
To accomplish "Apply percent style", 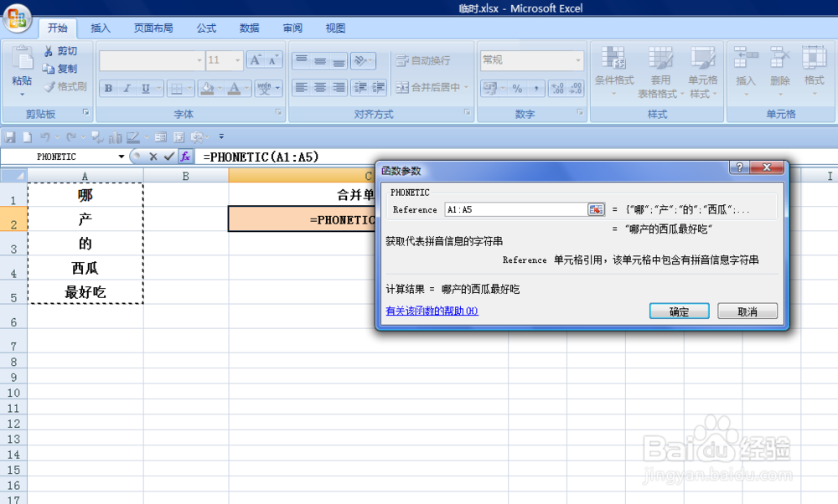I will pyautogui.click(x=517, y=89).
